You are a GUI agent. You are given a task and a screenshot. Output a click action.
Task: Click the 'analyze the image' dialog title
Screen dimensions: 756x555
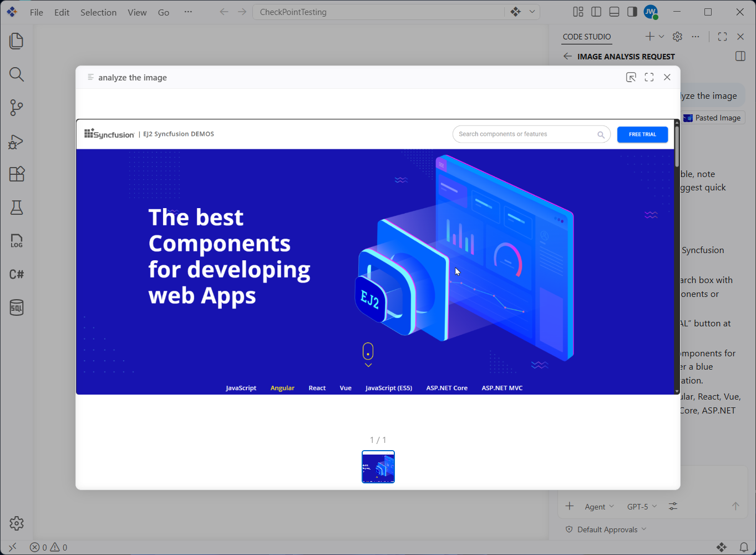133,78
